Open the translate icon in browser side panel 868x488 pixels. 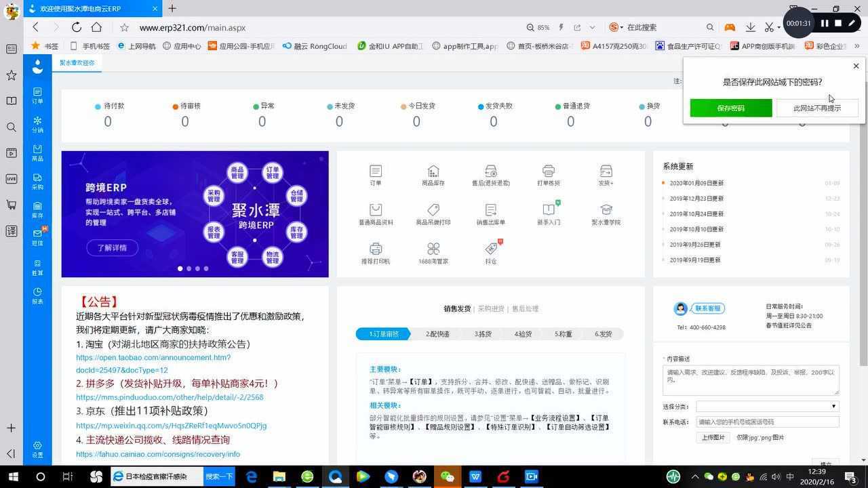11,230
